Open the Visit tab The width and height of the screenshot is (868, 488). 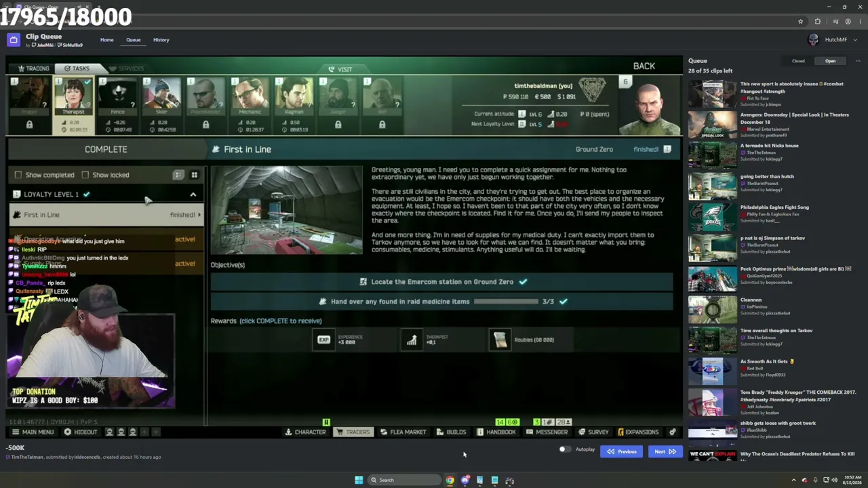(x=340, y=69)
